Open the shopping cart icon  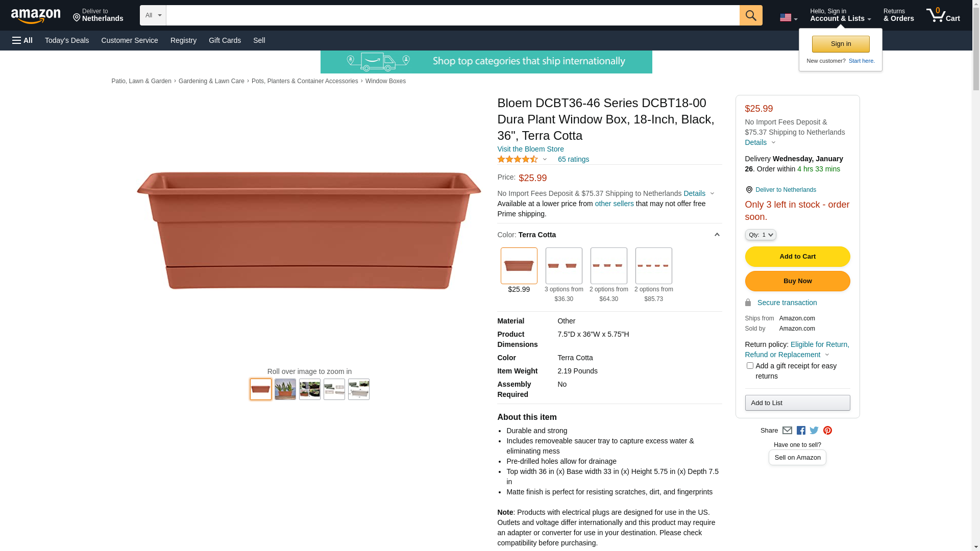coord(943,15)
